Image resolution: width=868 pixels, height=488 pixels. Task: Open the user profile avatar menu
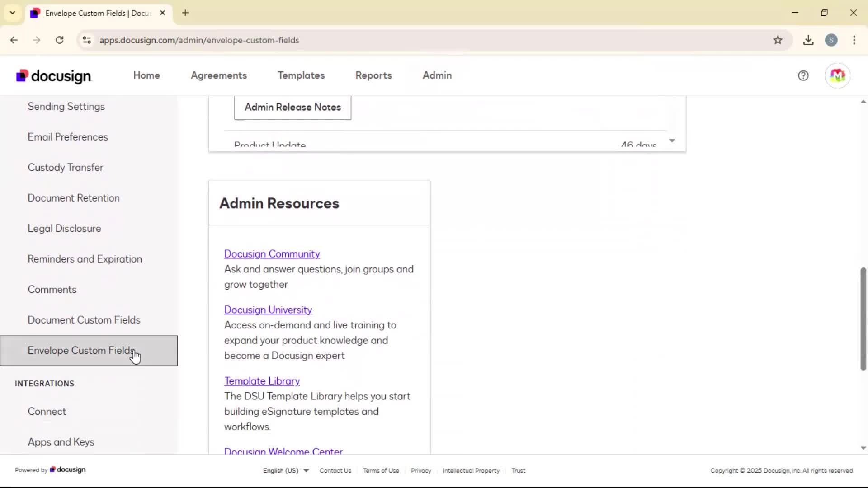pos(837,75)
